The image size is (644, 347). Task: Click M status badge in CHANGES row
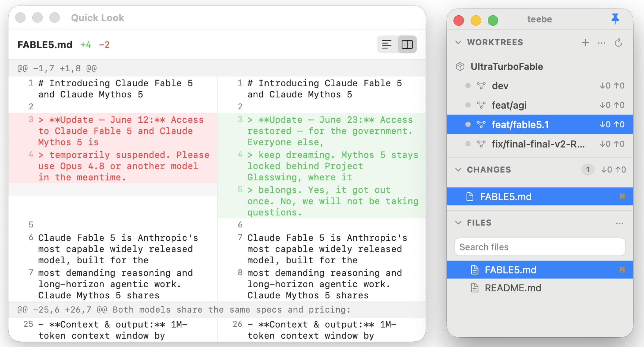click(x=622, y=197)
